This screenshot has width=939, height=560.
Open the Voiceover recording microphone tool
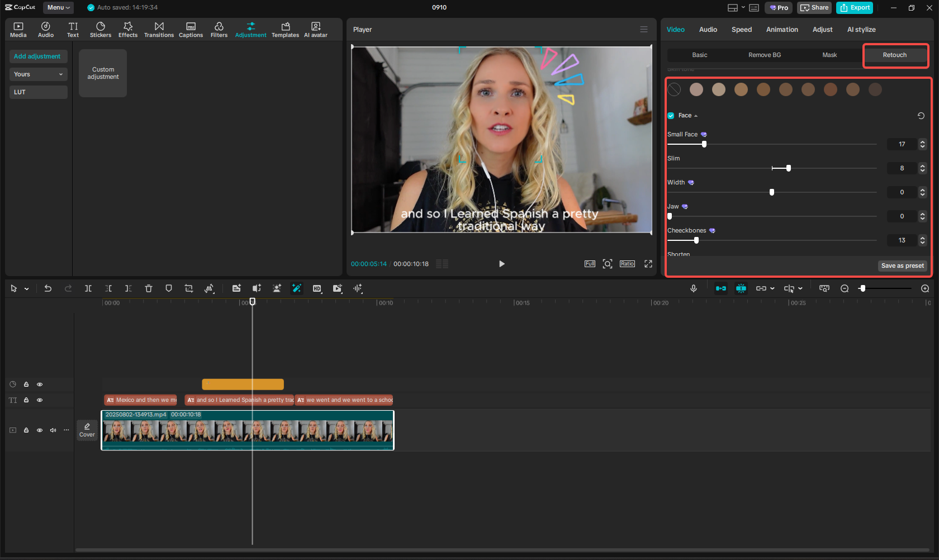click(x=693, y=288)
